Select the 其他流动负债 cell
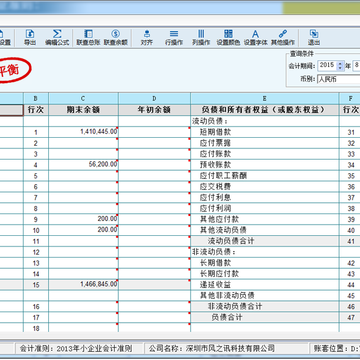This screenshot has height=360, width=360. pos(265,230)
